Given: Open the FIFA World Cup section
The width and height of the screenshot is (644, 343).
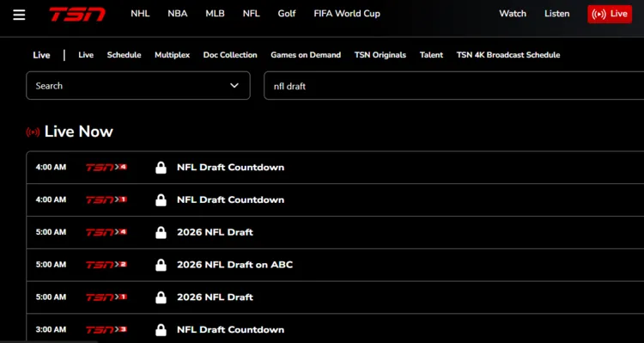Looking at the screenshot, I should pos(347,14).
